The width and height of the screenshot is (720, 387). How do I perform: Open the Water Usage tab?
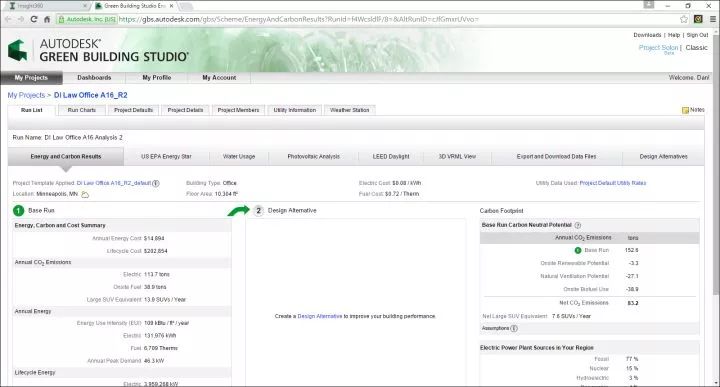(x=239, y=157)
